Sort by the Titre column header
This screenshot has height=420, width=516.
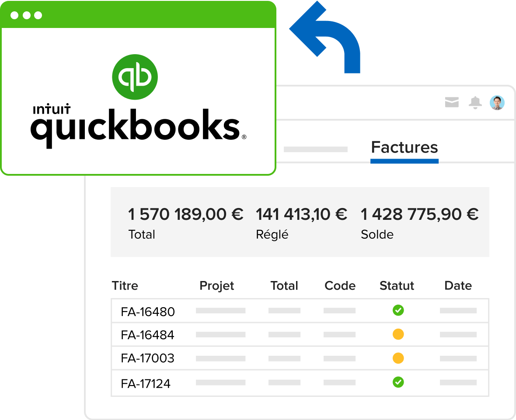125,285
